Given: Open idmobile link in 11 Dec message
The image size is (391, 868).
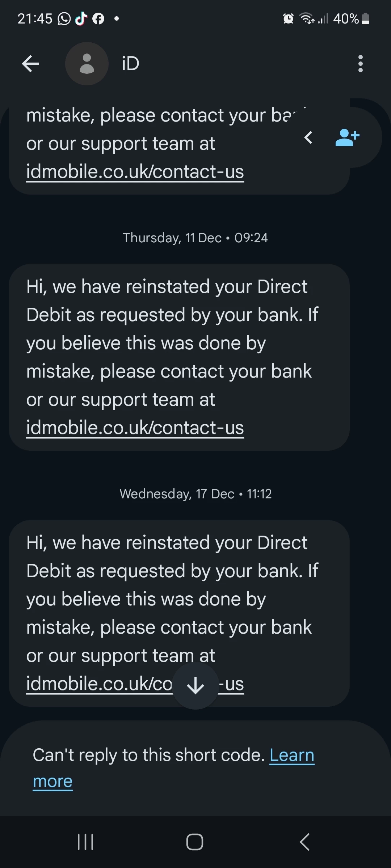Looking at the screenshot, I should coord(135,428).
